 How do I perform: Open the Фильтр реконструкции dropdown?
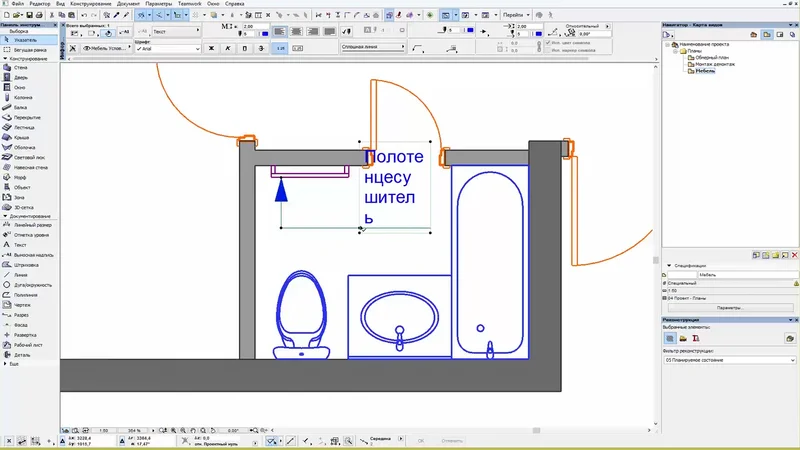[x=730, y=360]
